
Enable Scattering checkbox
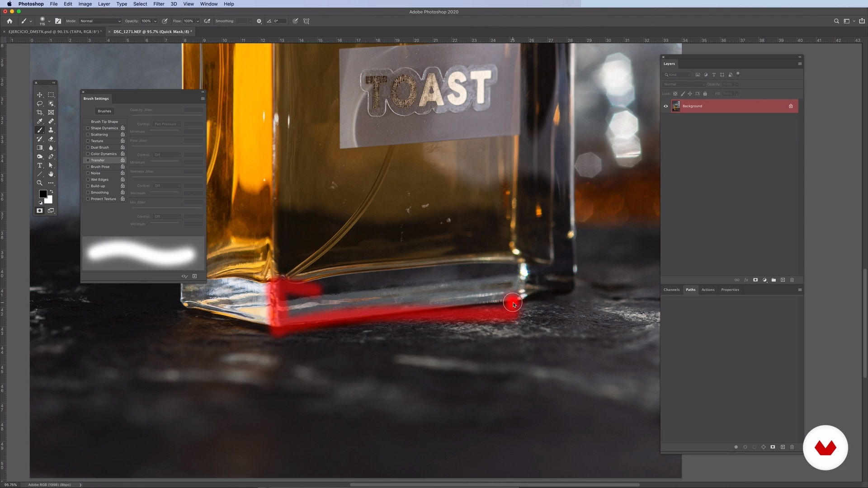[x=88, y=135]
